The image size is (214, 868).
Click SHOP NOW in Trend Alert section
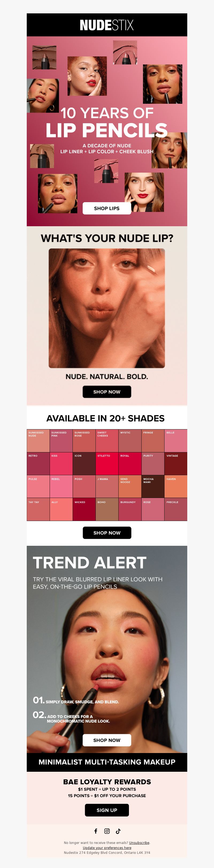(107, 740)
